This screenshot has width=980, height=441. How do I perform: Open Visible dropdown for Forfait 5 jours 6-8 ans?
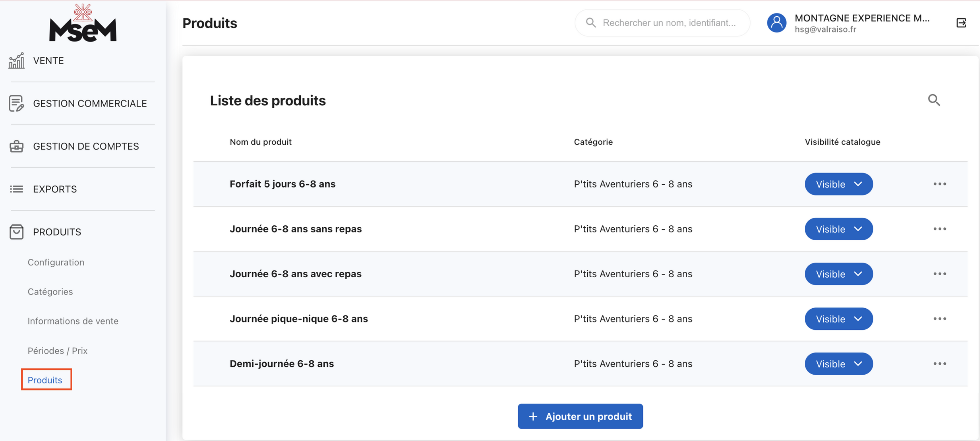click(x=838, y=184)
